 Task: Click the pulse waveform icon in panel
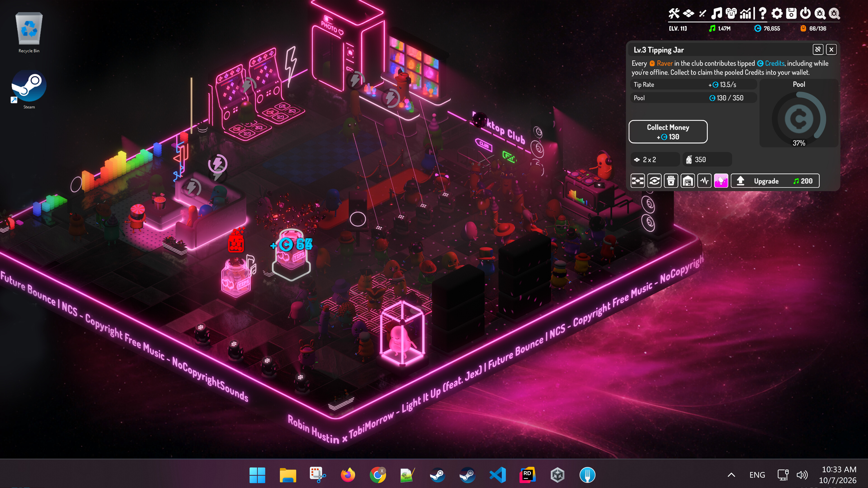point(704,181)
